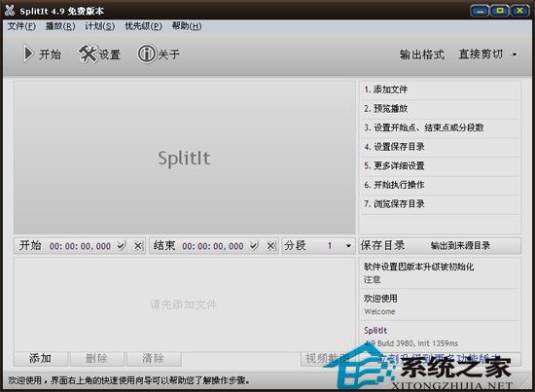This screenshot has width=535, height=392.
Task: Click the 开始 play triangle in the toolbar
Action: pyautogui.click(x=29, y=53)
